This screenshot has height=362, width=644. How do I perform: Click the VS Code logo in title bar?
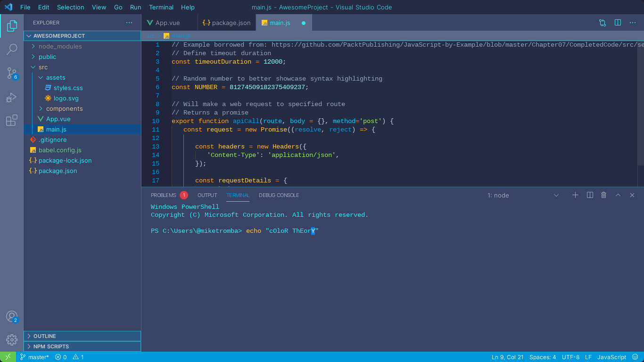tap(8, 7)
